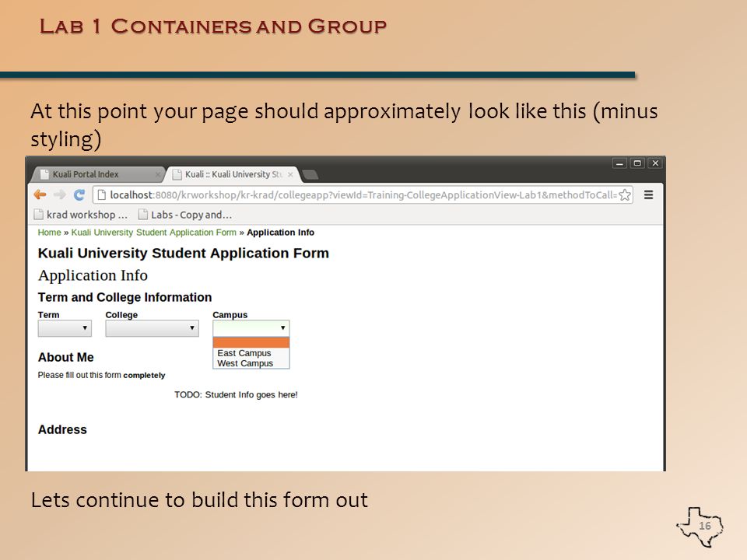Minimize the browser window
Viewport: 747px width, 560px height.
(x=619, y=163)
